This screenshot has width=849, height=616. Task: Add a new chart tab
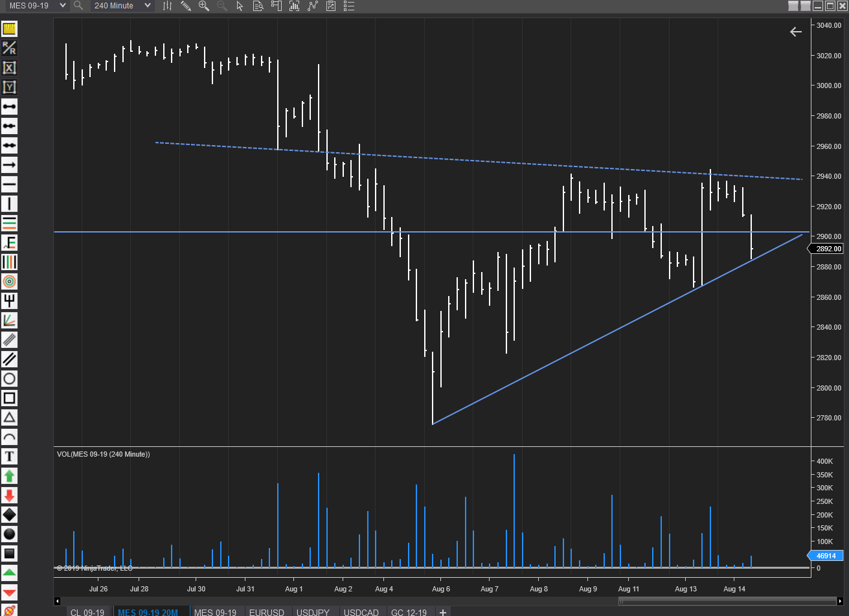pyautogui.click(x=443, y=611)
